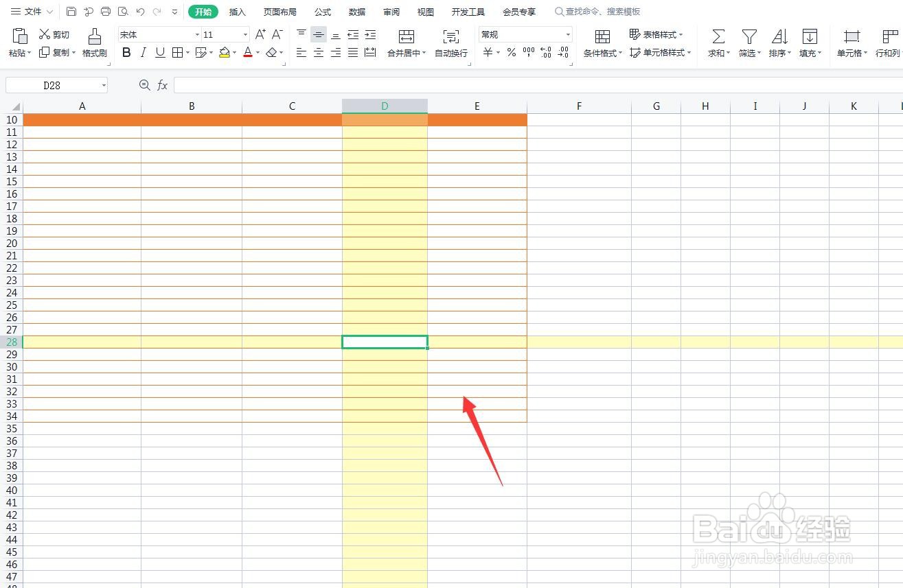Align text right horizontally

(336, 53)
